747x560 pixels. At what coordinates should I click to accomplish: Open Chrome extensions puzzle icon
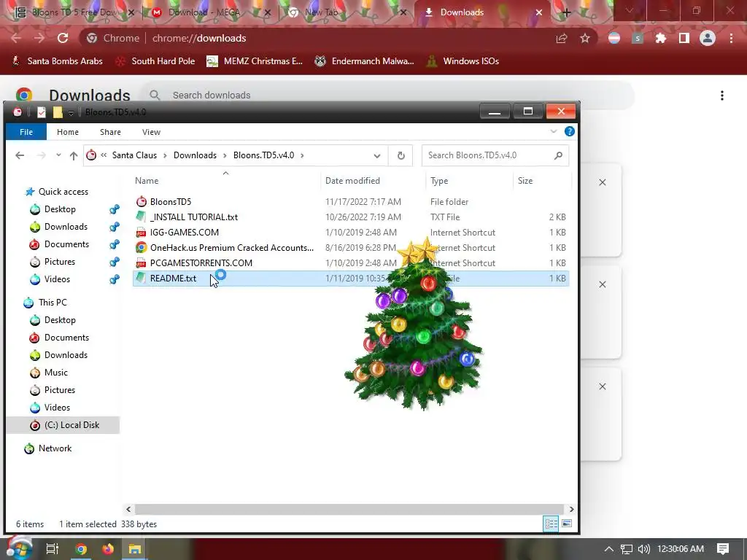[x=661, y=38]
